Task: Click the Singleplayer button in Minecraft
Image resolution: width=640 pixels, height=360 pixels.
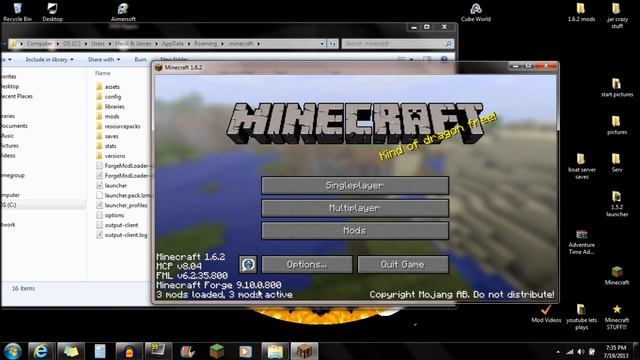Action: [355, 185]
